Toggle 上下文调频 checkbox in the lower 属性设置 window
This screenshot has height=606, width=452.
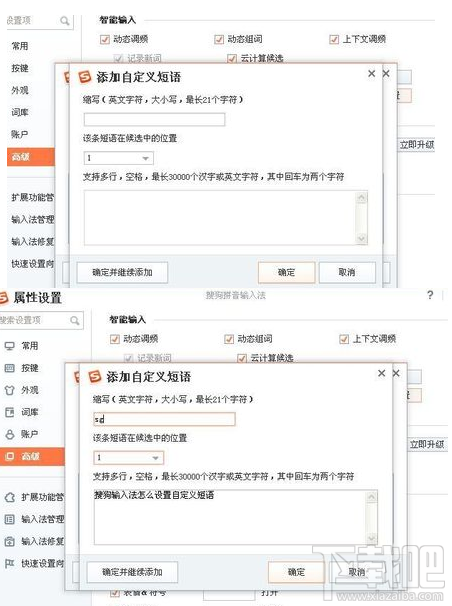(x=344, y=339)
